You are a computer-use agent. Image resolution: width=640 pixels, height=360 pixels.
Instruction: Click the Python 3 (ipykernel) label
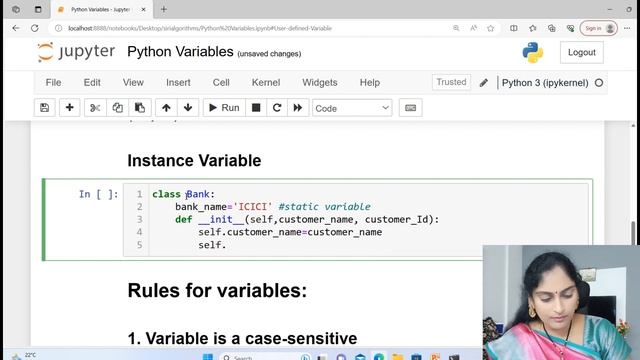545,83
